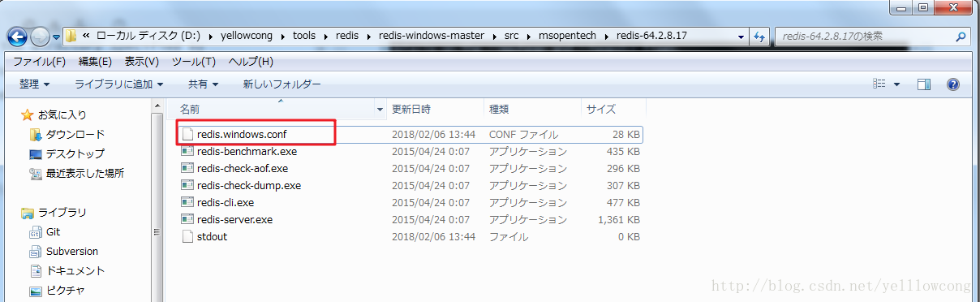Viewport: 980px width, 302px height.
Task: Select the redis-check-dump.exe icon
Action: [187, 185]
